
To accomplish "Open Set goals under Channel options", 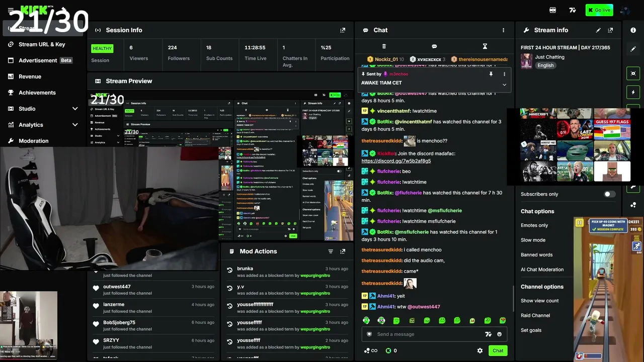I will tap(531, 330).
